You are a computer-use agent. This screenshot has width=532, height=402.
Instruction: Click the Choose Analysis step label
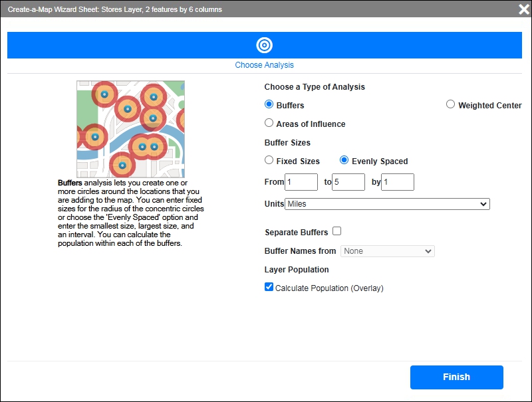coord(264,65)
